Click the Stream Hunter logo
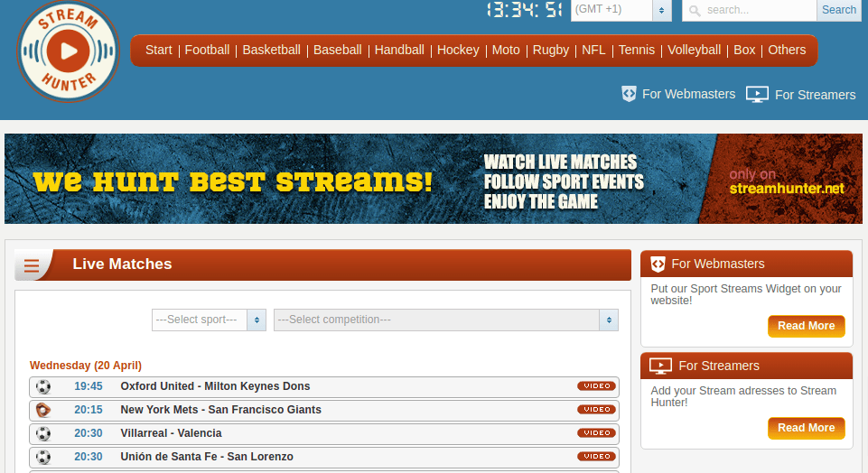This screenshot has height=473, width=868. click(x=68, y=51)
